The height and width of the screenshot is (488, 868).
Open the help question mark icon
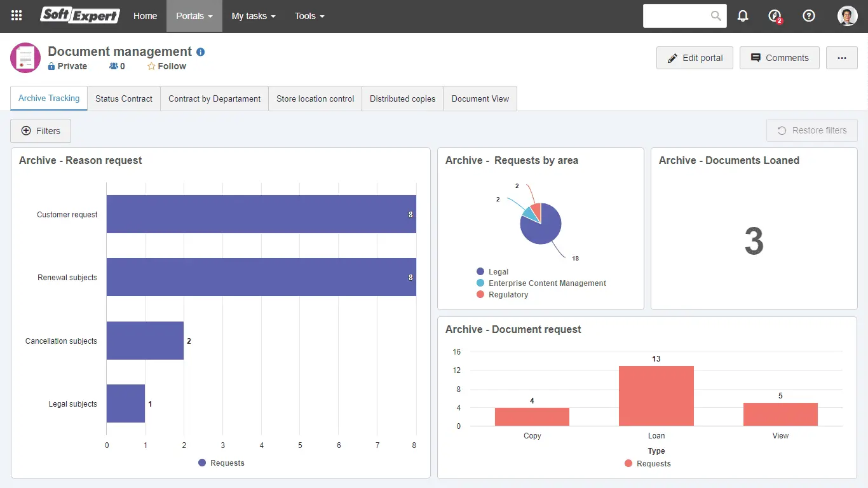[809, 16]
